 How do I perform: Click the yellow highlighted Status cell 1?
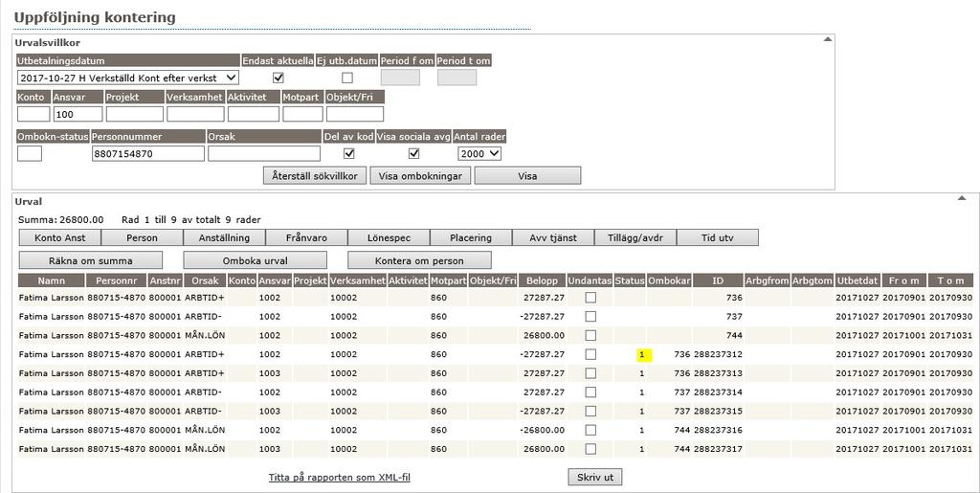pyautogui.click(x=642, y=355)
